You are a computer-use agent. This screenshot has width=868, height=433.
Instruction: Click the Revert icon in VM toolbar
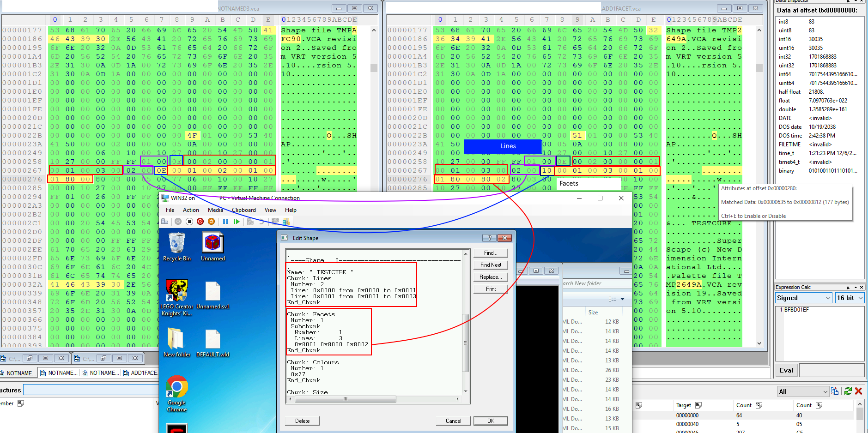tap(261, 222)
